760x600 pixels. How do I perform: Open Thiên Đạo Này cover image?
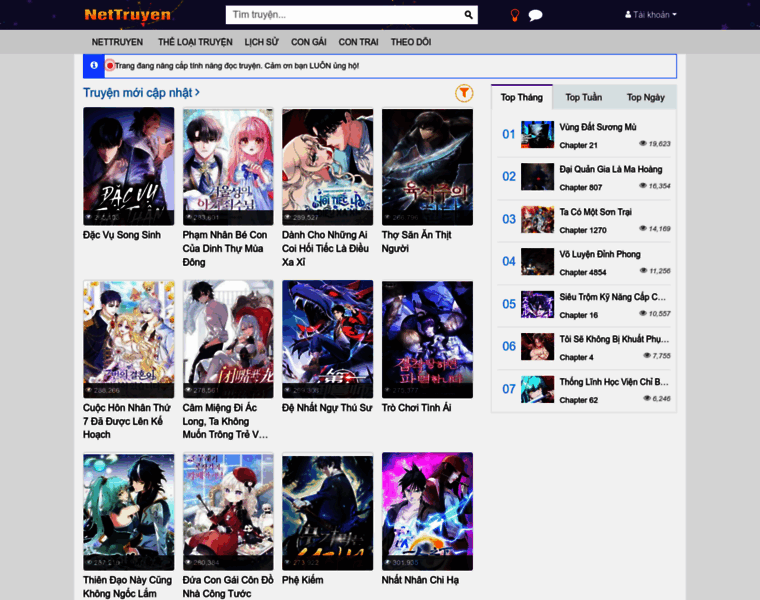pyautogui.click(x=128, y=512)
